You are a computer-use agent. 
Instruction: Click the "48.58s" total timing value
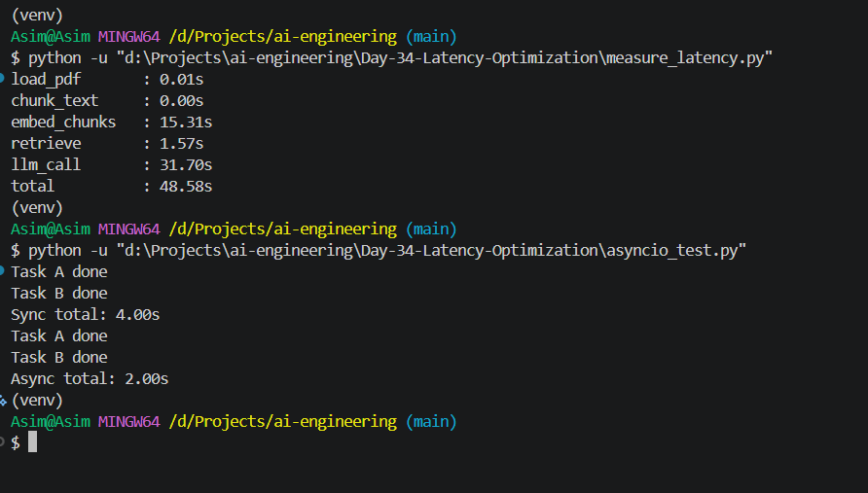pos(186,187)
